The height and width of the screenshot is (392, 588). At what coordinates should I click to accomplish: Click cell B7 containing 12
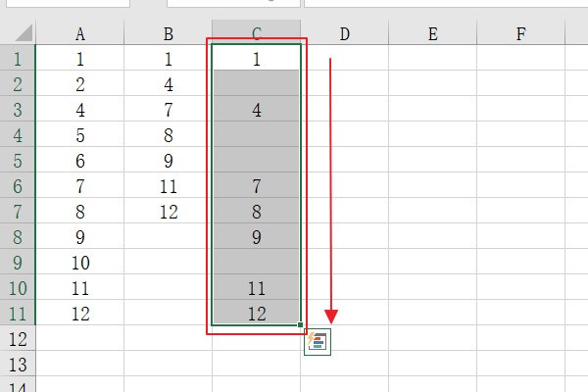(168, 212)
